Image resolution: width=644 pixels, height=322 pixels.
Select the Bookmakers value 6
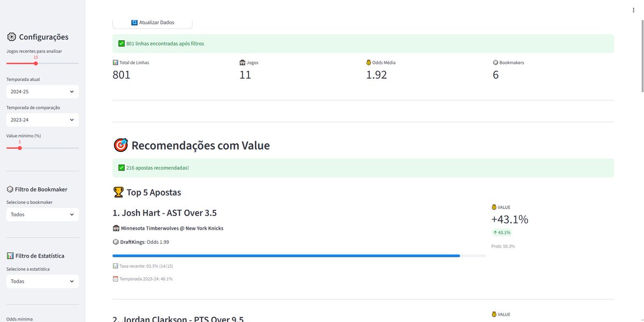pos(496,75)
